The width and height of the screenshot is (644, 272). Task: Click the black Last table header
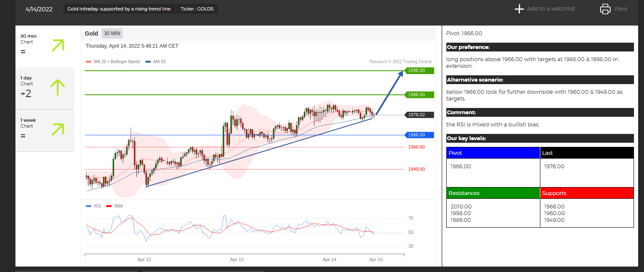(x=587, y=153)
